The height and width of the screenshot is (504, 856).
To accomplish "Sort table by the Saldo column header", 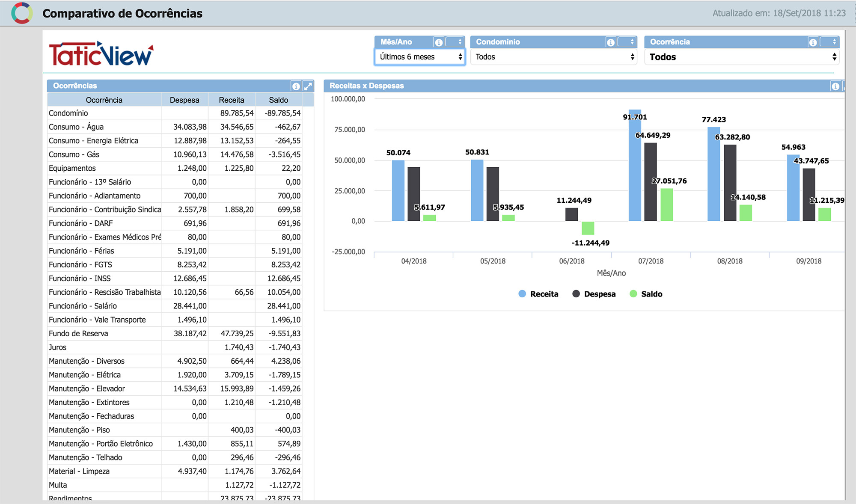I will tap(279, 100).
